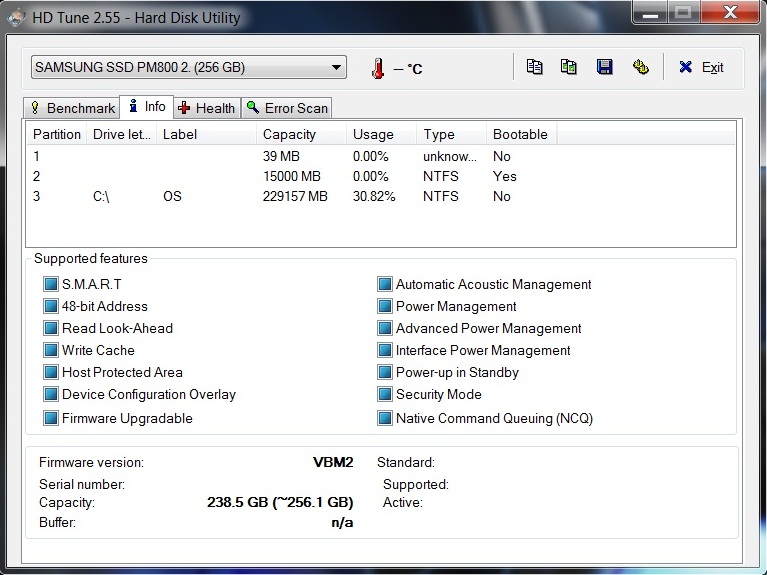This screenshot has height=575, width=767.
Task: Select partition 2 row with 15000 MB
Action: (x=381, y=176)
